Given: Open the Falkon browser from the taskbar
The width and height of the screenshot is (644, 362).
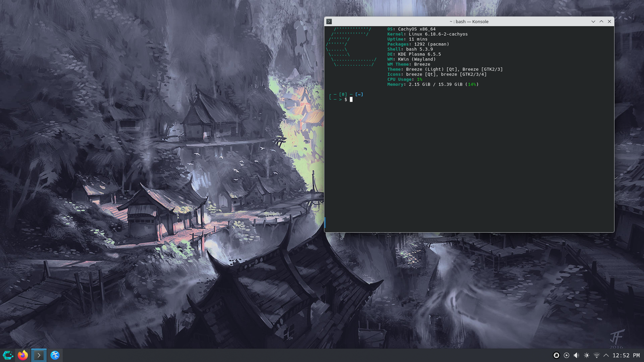Looking at the screenshot, I should [55, 355].
